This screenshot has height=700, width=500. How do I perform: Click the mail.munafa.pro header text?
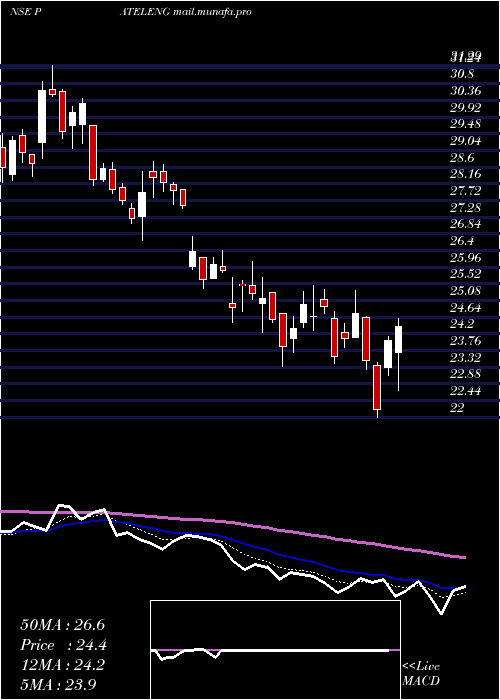(211, 12)
